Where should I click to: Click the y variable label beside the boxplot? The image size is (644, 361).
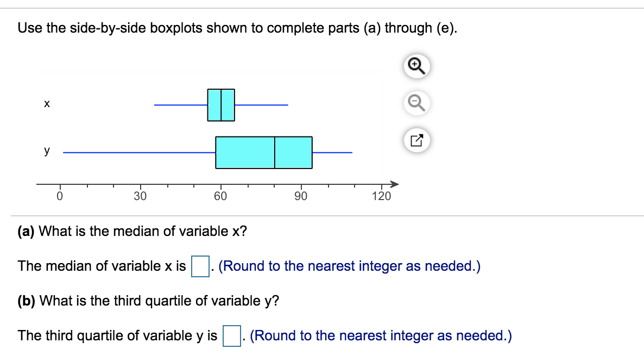click(47, 151)
